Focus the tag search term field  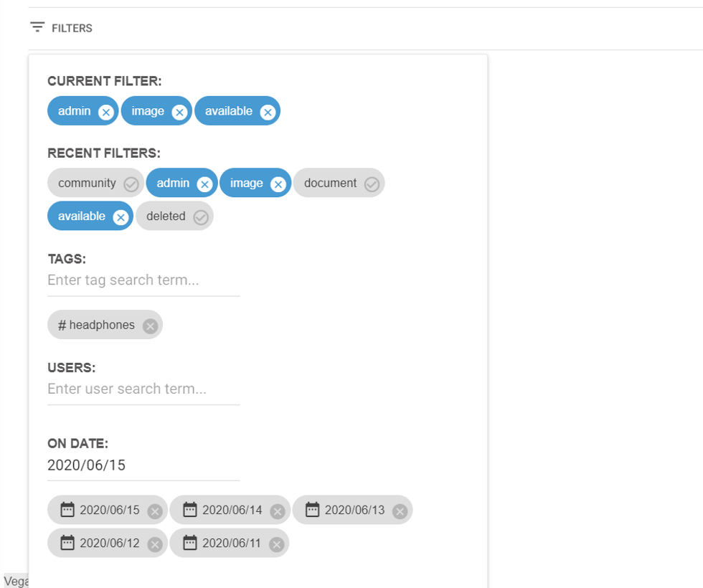click(143, 280)
